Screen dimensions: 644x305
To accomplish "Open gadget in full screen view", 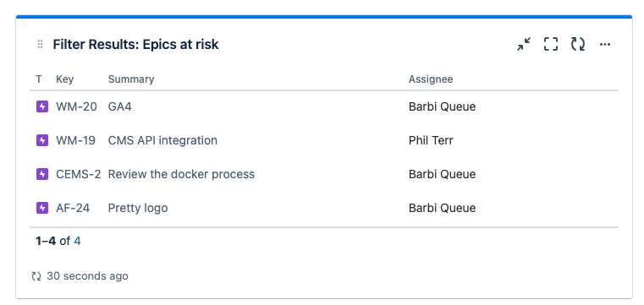I will [551, 44].
